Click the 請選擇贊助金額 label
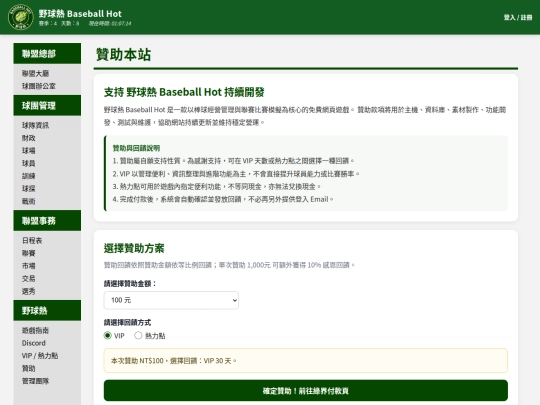 tap(130, 284)
